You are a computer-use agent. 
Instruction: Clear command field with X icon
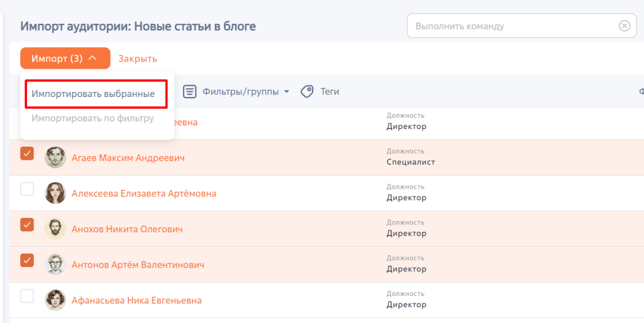pos(625,26)
